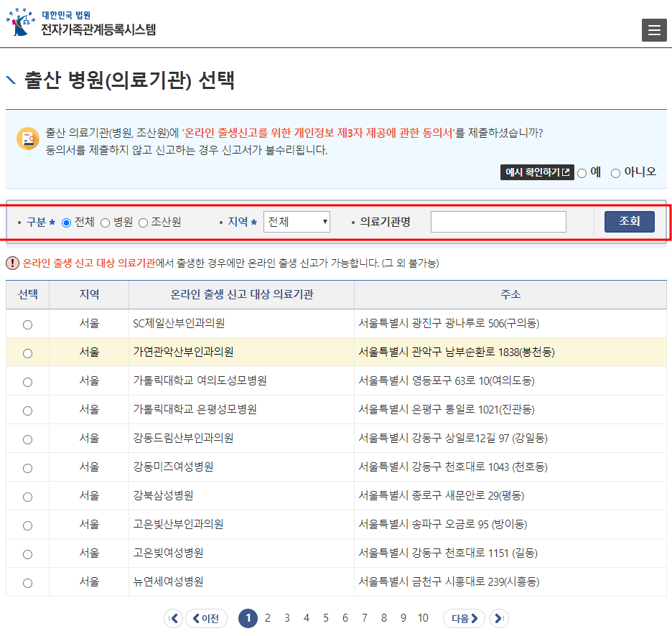Select radio for 강동미즈여성병원

click(27, 468)
